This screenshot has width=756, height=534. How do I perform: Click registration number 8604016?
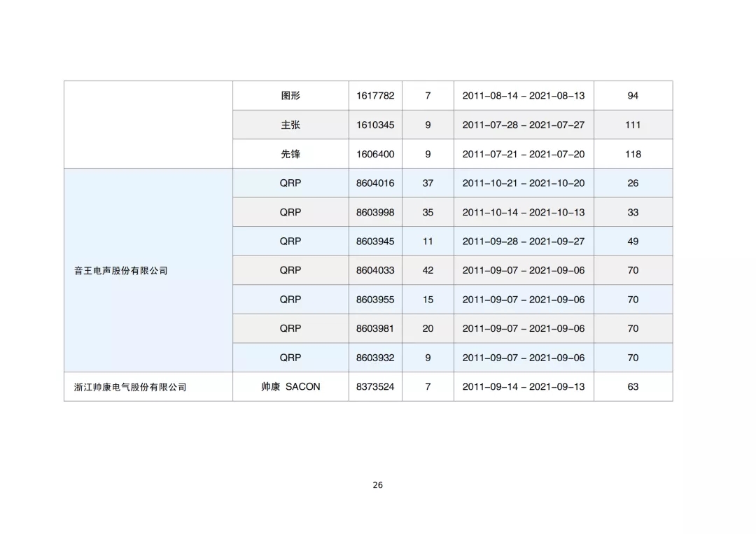point(375,183)
